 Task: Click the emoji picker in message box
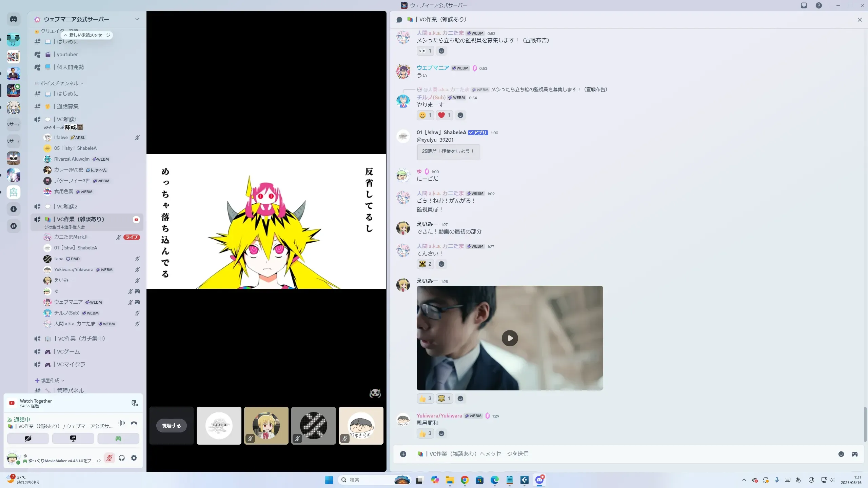pyautogui.click(x=841, y=454)
